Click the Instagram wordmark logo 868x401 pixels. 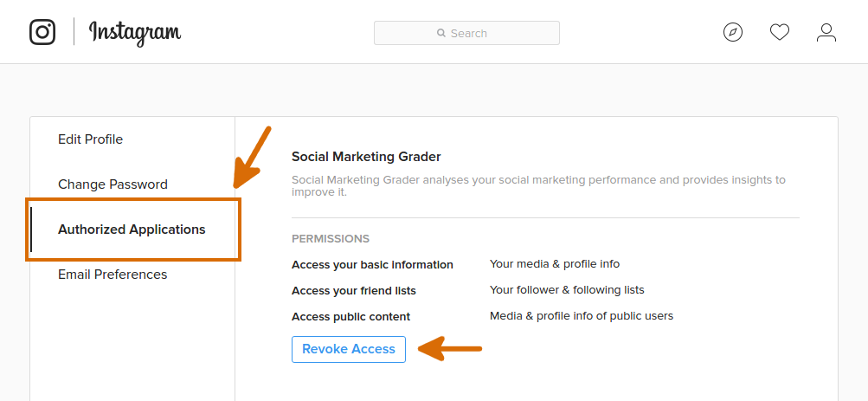pos(135,33)
